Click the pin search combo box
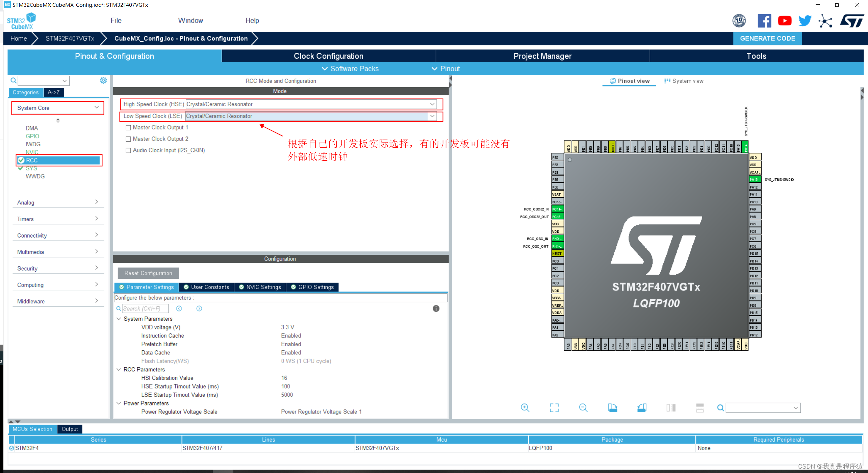This screenshot has height=473, width=868. (763, 408)
